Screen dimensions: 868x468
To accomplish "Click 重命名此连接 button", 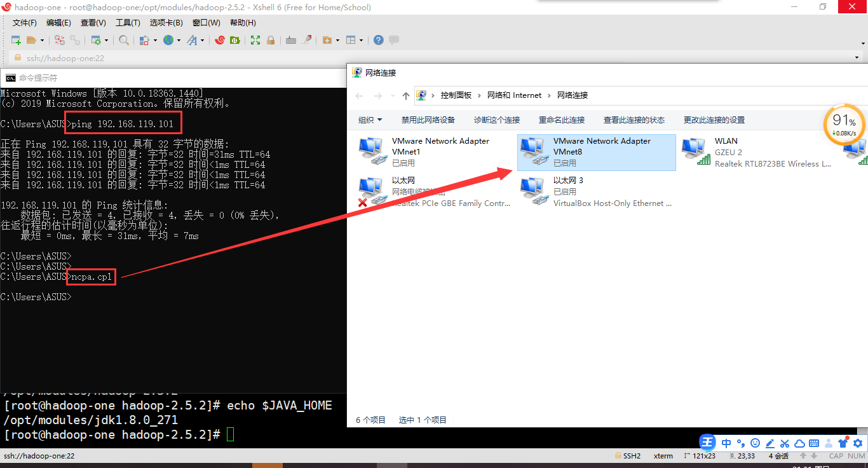I will point(562,120).
